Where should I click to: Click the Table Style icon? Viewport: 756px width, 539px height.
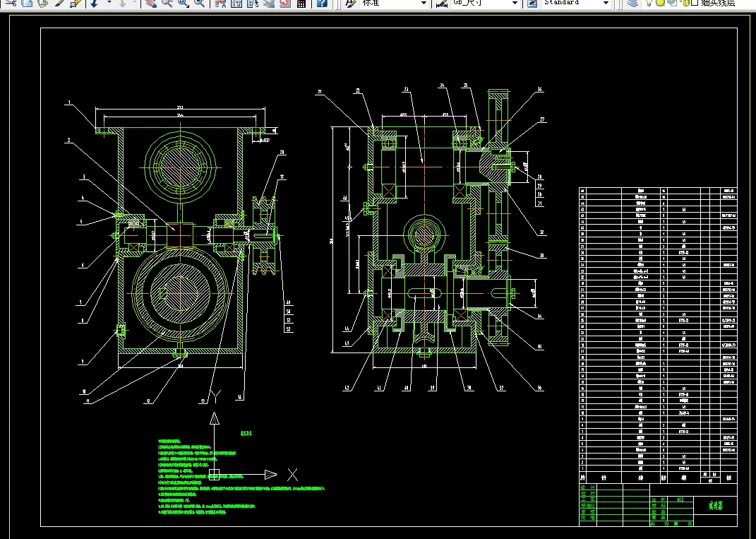(532, 3)
